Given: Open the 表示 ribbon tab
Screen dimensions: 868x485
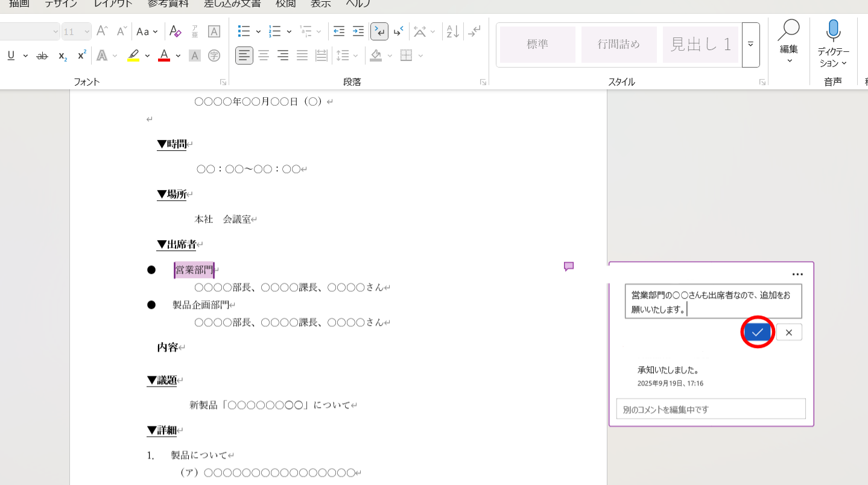Looking at the screenshot, I should (320, 4).
